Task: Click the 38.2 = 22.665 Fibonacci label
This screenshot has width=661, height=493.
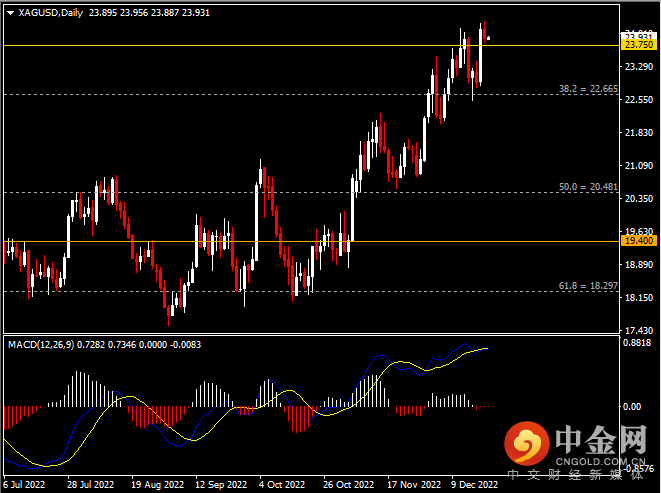Action: [586, 89]
